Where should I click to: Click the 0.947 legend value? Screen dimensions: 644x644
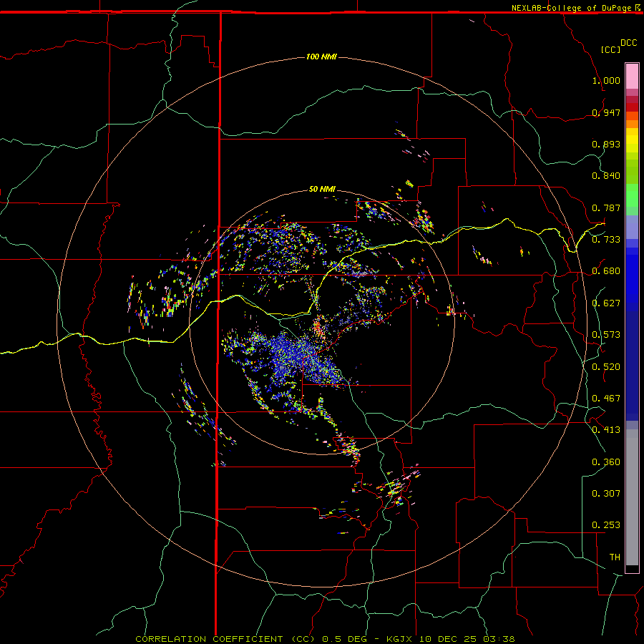coord(606,112)
